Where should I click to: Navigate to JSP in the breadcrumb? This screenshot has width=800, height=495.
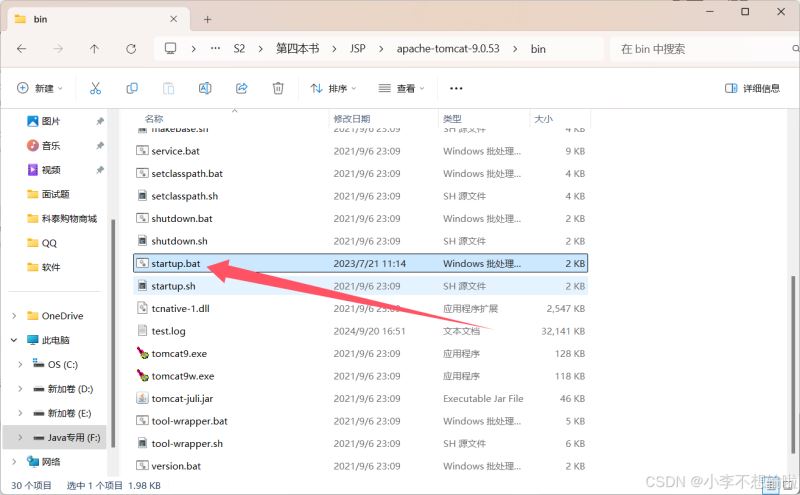pos(358,48)
